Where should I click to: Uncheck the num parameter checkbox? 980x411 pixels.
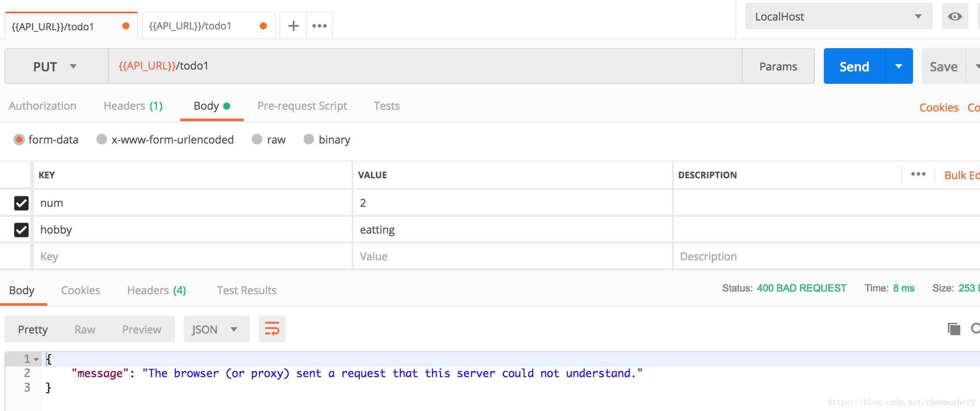(x=21, y=203)
